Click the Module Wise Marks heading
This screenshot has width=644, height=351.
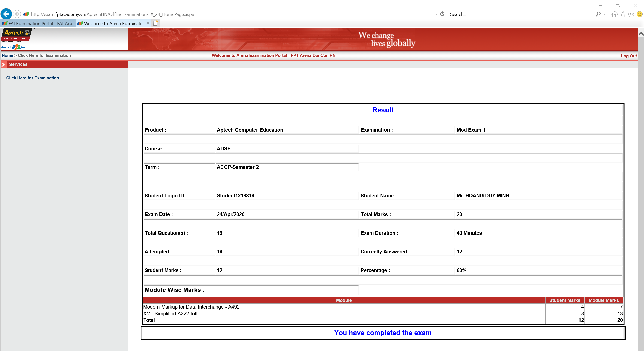click(174, 290)
